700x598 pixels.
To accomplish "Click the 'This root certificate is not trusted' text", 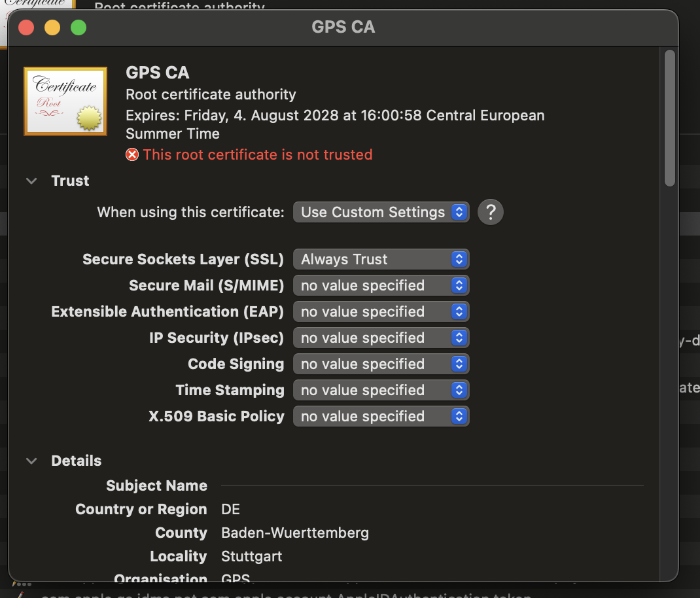I will coord(257,155).
